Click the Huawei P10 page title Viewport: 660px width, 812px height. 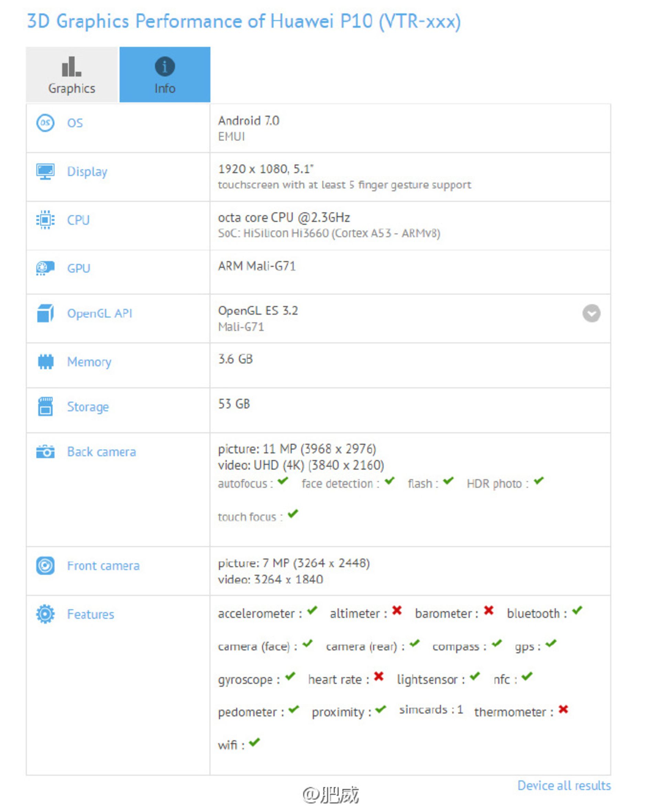pos(244,21)
